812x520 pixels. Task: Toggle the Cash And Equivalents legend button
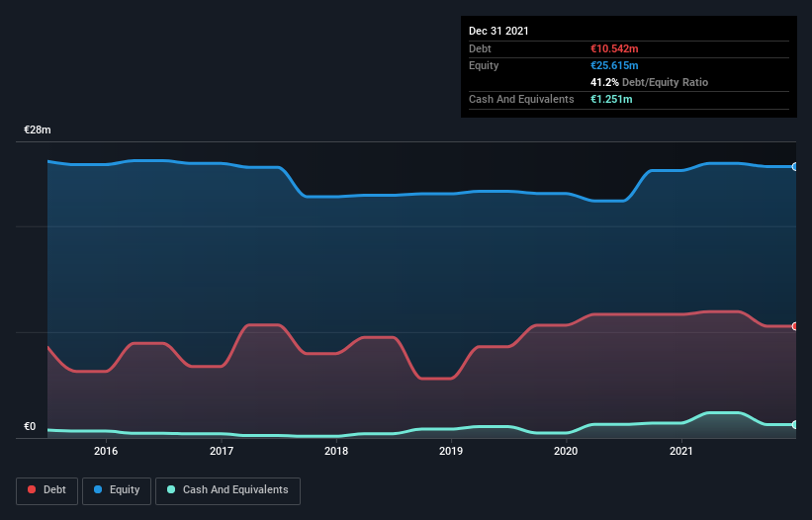(x=227, y=490)
